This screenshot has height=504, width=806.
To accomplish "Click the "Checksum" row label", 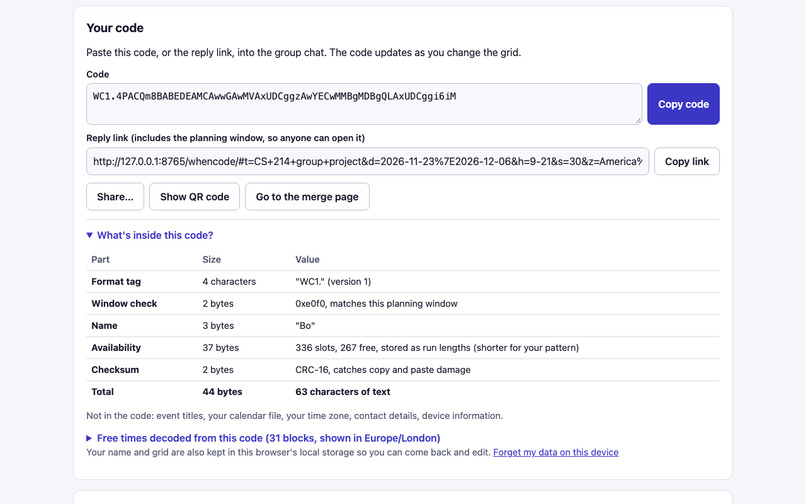I will (115, 370).
